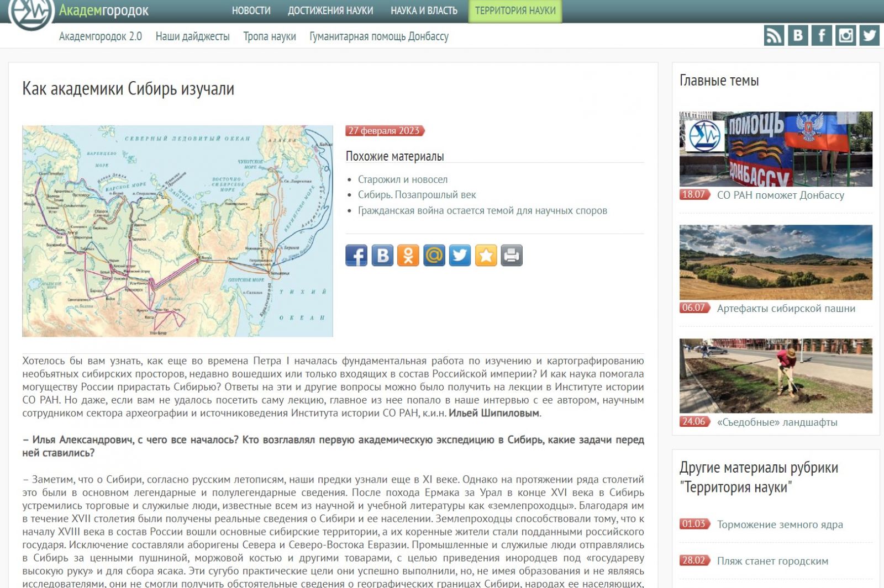
Task: Open Сибирь. Позапрошлый век related link
Action: [x=417, y=195]
